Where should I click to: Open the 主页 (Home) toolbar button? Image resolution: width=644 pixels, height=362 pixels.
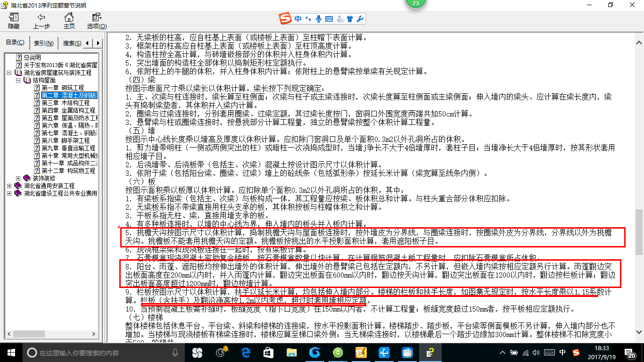tap(69, 21)
